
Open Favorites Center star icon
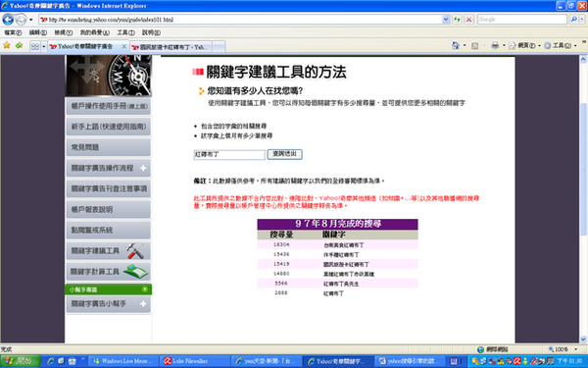[7, 45]
